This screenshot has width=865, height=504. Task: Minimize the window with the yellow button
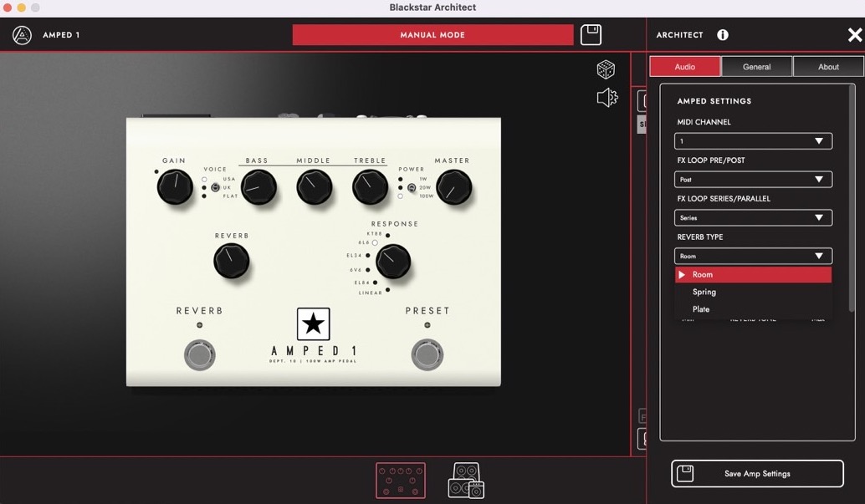[x=21, y=8]
